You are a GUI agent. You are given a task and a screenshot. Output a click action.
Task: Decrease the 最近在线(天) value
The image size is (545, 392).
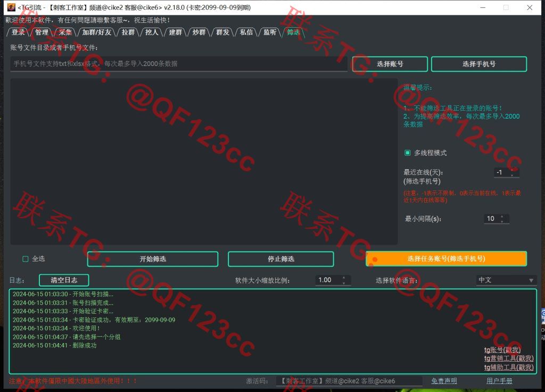[512, 174]
